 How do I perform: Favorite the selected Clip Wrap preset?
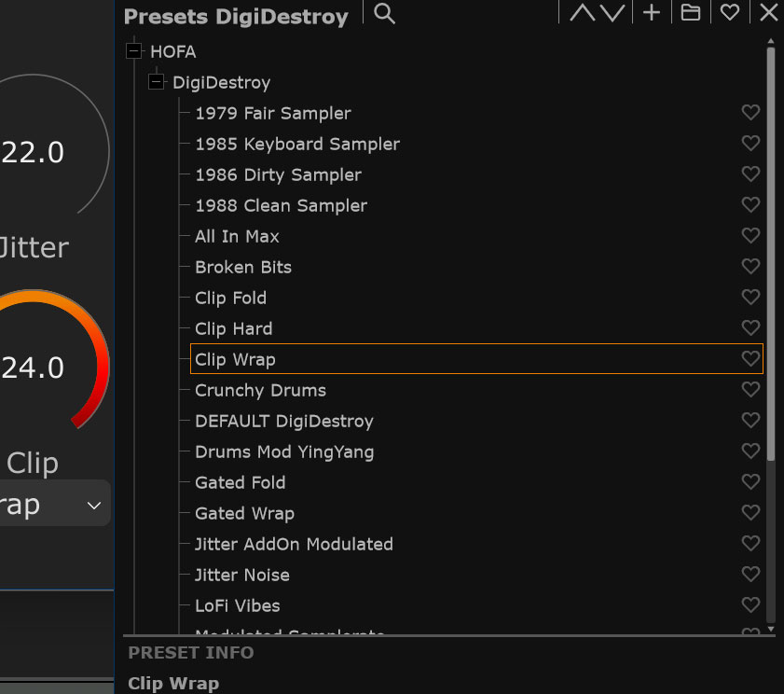click(750, 358)
